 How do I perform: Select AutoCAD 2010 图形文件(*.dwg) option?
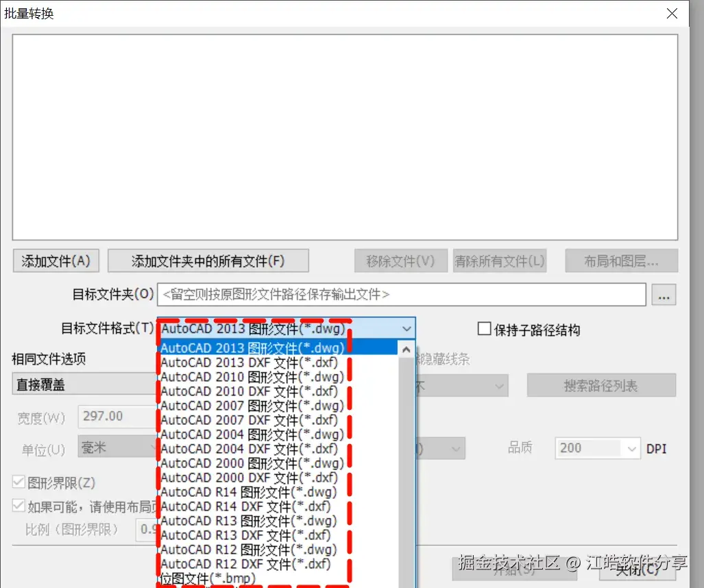pos(278,377)
